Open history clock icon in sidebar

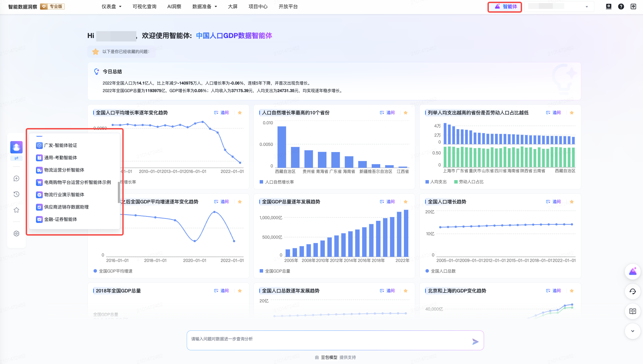(16, 194)
